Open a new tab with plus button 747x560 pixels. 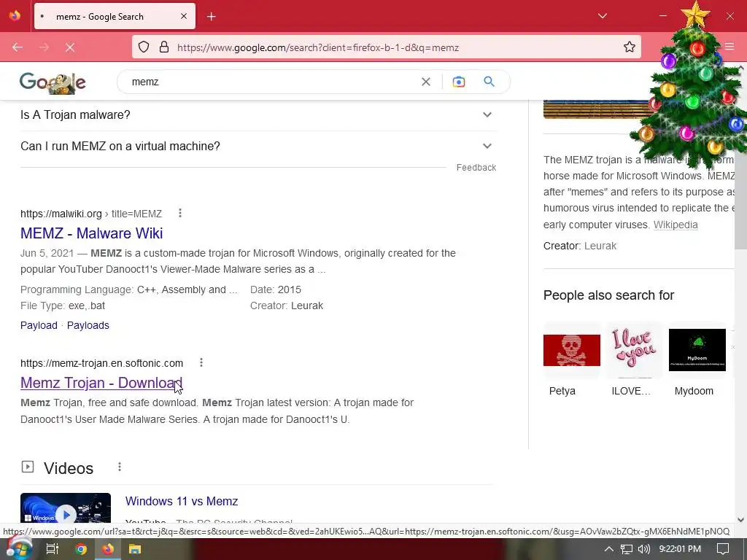coord(212,17)
